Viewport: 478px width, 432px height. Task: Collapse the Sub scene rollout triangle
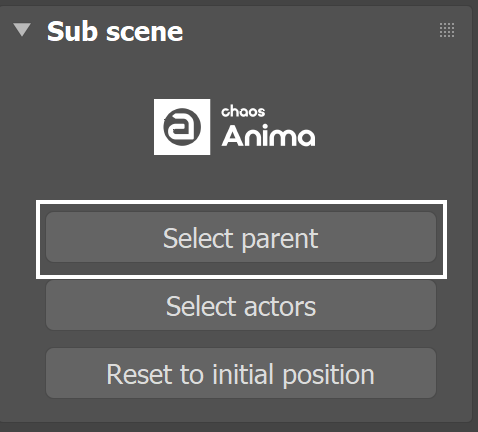pos(22,29)
